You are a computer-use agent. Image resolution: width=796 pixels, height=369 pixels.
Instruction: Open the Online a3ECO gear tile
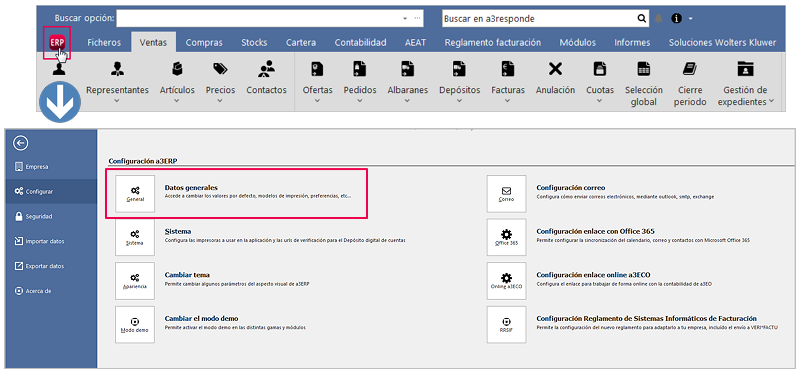coord(506,281)
